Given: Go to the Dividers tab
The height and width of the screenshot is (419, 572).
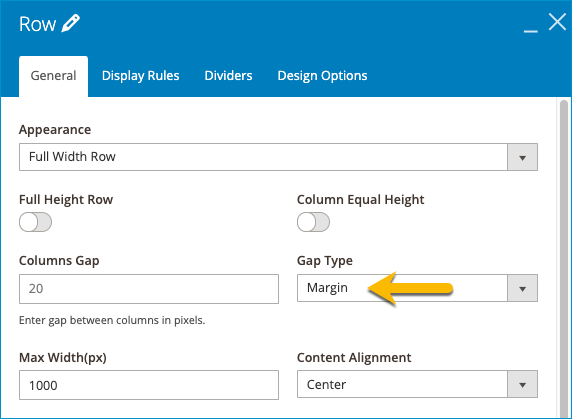Looking at the screenshot, I should (x=228, y=76).
